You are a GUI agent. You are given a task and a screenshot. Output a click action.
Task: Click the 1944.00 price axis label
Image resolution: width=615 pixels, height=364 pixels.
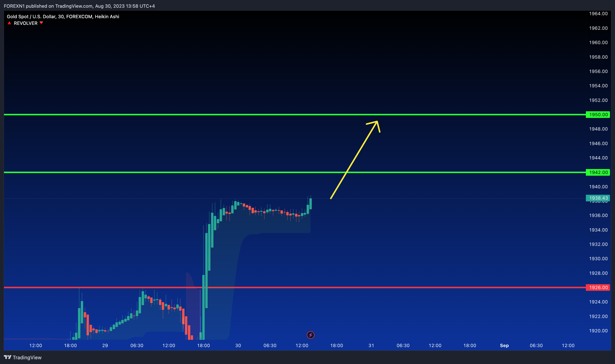tap(598, 158)
